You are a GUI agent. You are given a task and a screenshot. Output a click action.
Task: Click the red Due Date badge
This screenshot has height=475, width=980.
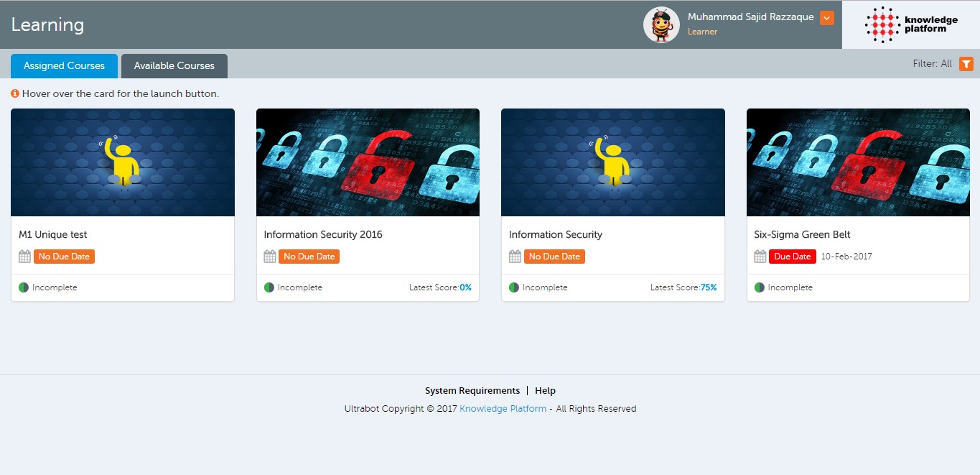click(x=792, y=257)
